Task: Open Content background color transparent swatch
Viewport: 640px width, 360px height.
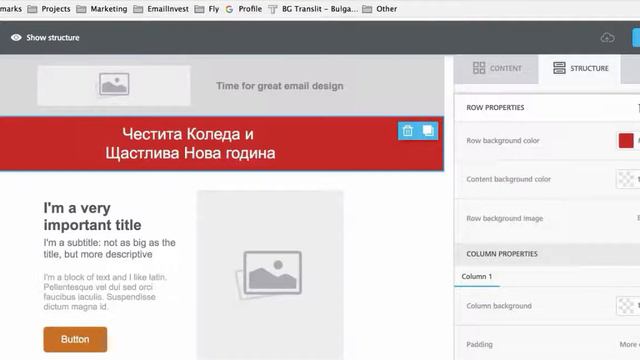Action: pos(626,179)
